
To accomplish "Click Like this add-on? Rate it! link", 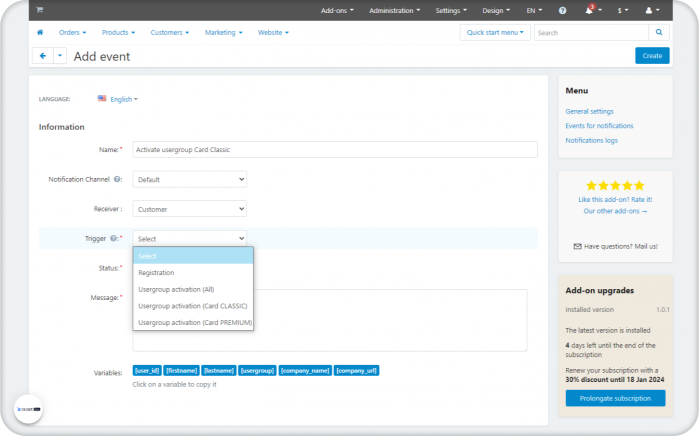I will point(615,199).
